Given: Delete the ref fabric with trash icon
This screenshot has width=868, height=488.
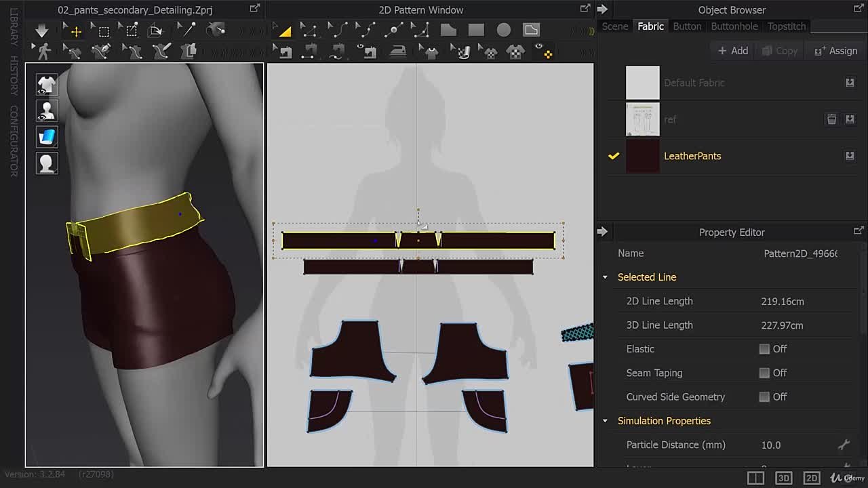Looking at the screenshot, I should point(831,119).
